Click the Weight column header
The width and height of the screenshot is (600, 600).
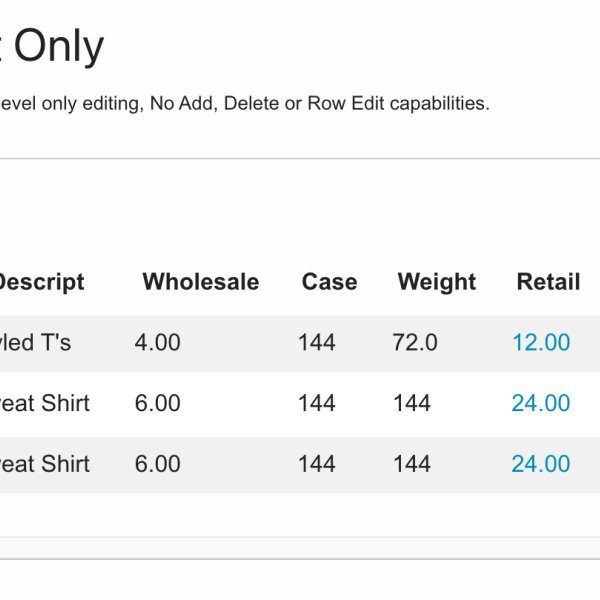coord(437,282)
